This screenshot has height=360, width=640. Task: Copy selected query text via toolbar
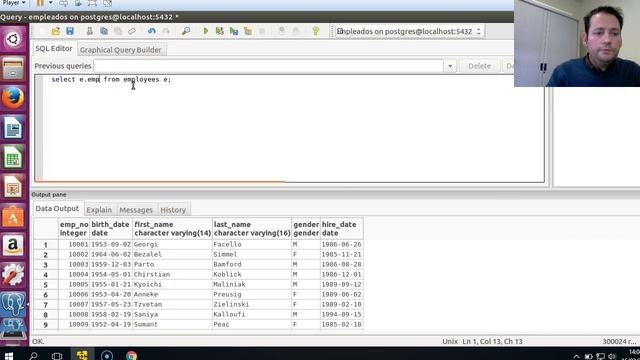(104, 31)
